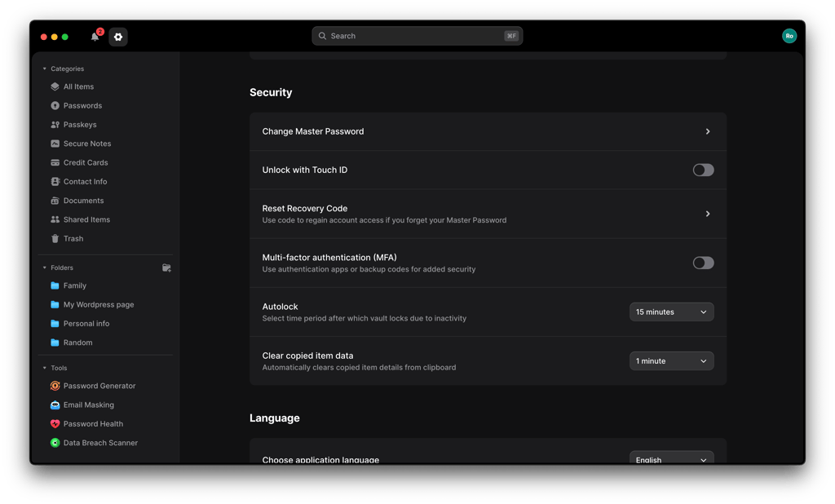
Task: Enable Unlock with Touch ID toggle
Action: pyautogui.click(x=703, y=170)
